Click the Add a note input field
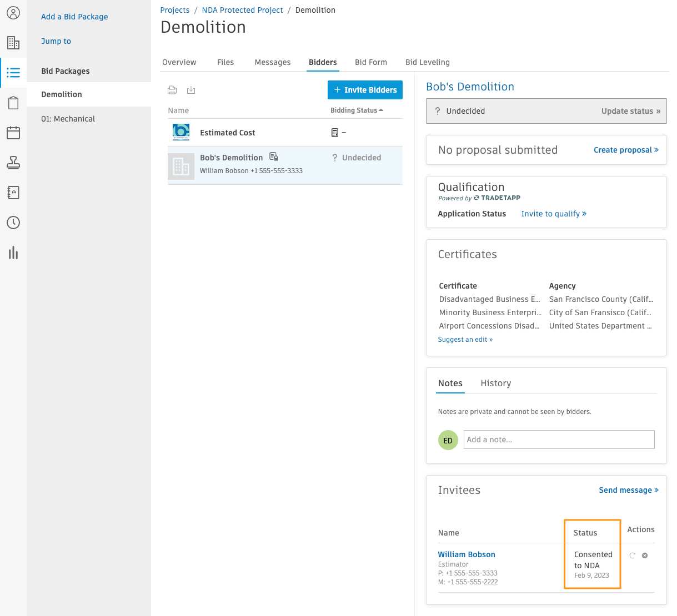Viewport: 677px width, 616px height. click(x=559, y=440)
